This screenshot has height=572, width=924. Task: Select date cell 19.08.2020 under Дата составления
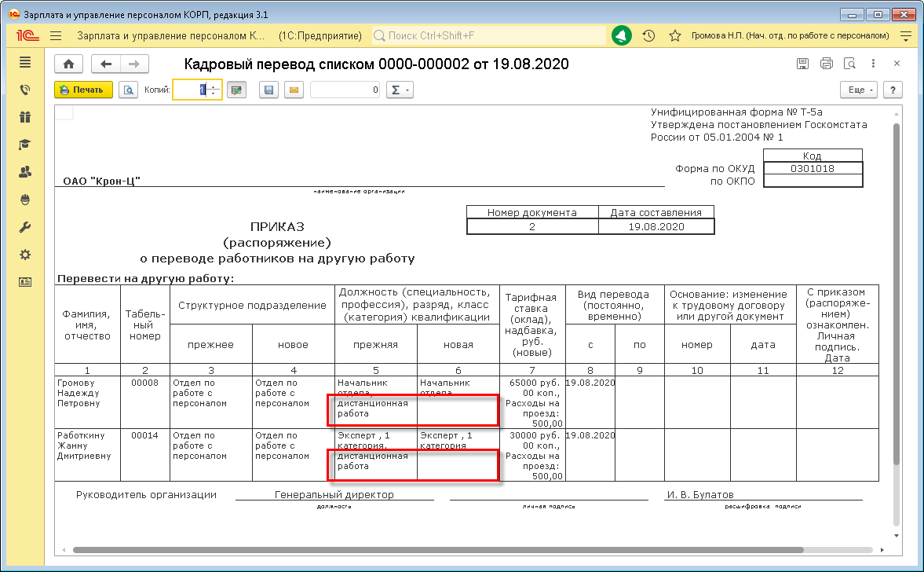pyautogui.click(x=656, y=227)
